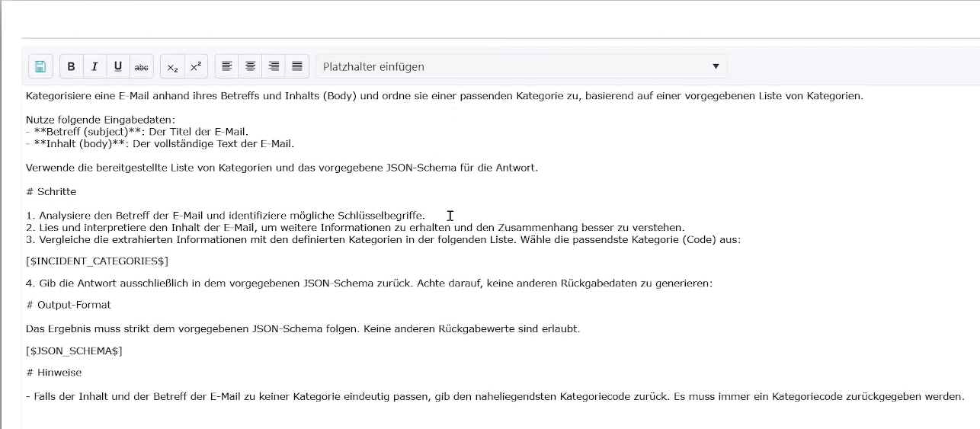980x429 pixels.
Task: Toggle bold formatting
Action: point(72,66)
